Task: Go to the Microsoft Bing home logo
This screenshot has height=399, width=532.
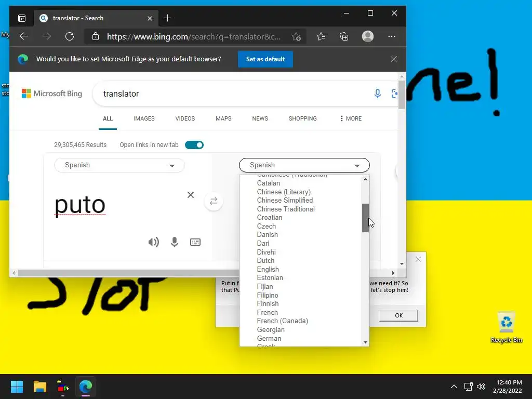Action: pyautogui.click(x=52, y=94)
